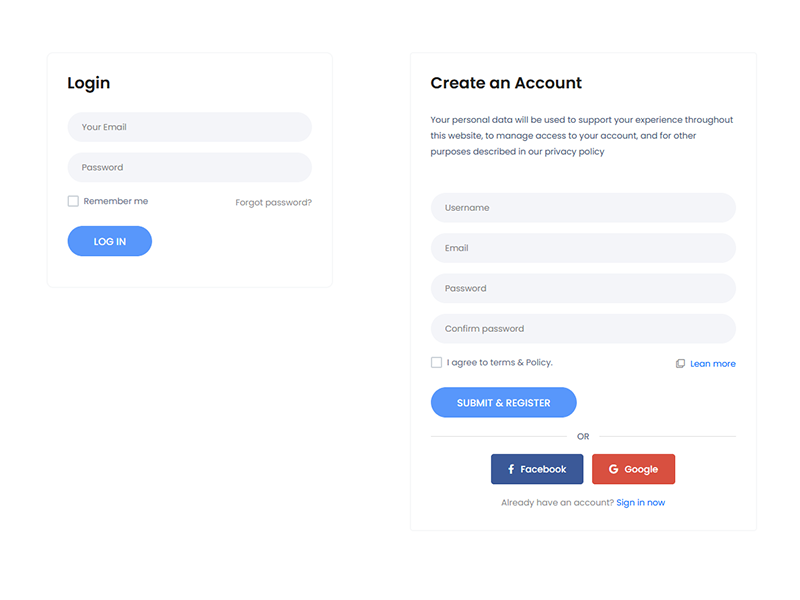Click the Sign in now link
The height and width of the screenshot is (600, 800).
[640, 502]
